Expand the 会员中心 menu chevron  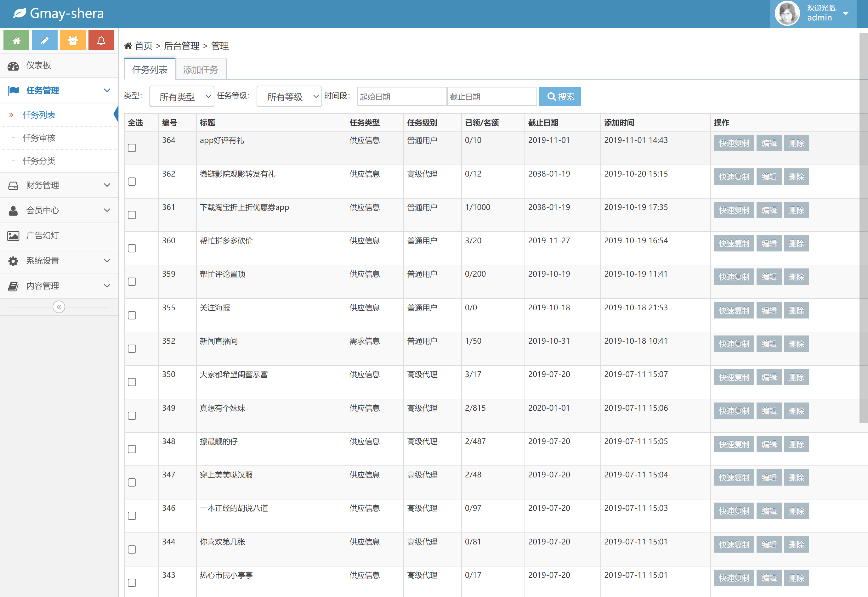click(107, 211)
